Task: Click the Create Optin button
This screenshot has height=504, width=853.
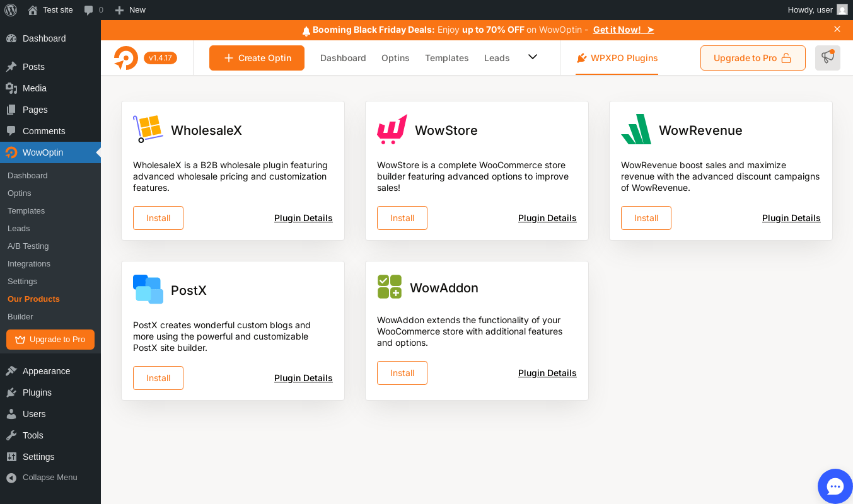Action: click(x=257, y=58)
